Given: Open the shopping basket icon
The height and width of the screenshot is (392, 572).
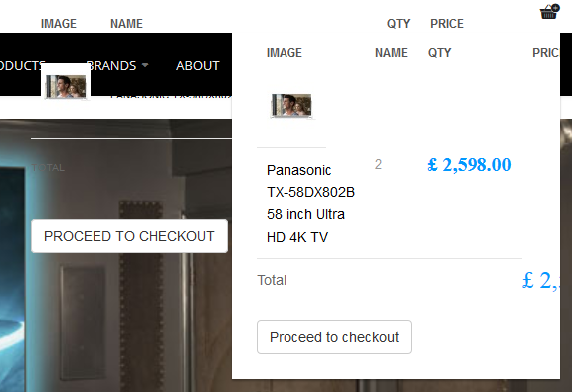Looking at the screenshot, I should tap(549, 12).
